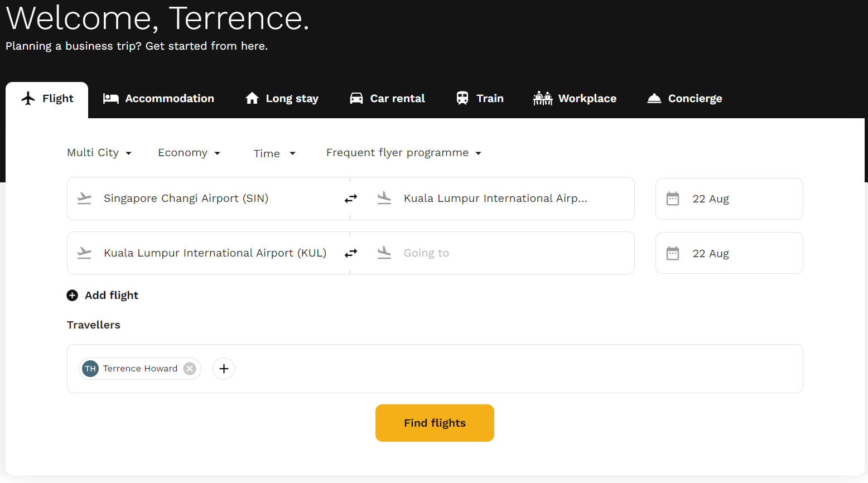Add another traveller with plus icon
868x483 pixels.
tap(224, 369)
